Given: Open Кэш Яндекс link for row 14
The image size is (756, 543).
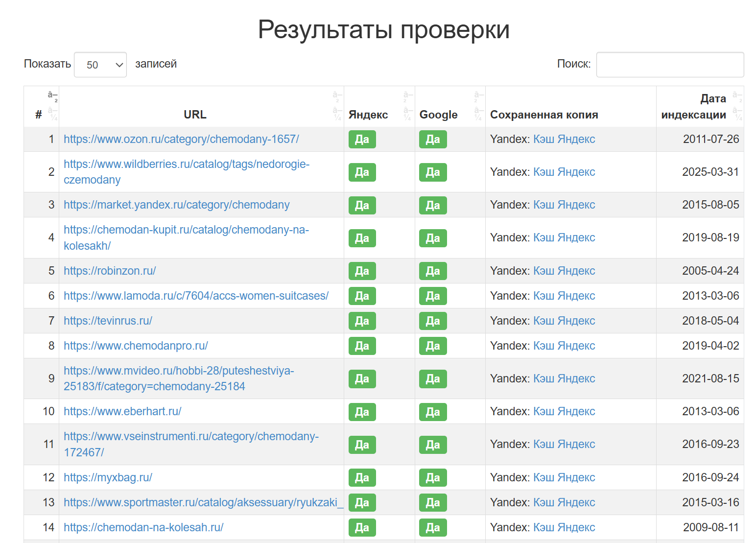Looking at the screenshot, I should 564,527.
